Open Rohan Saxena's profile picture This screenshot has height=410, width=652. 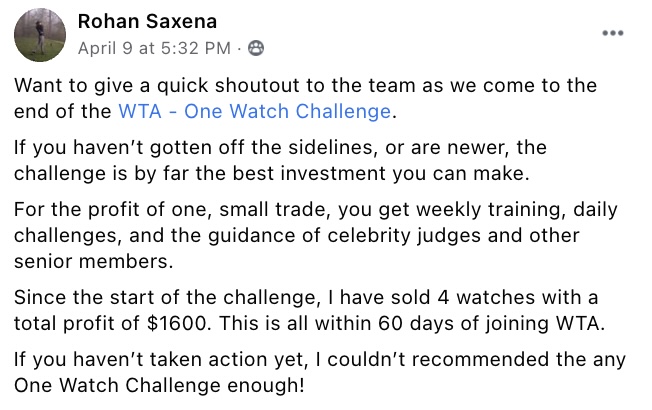(x=41, y=35)
